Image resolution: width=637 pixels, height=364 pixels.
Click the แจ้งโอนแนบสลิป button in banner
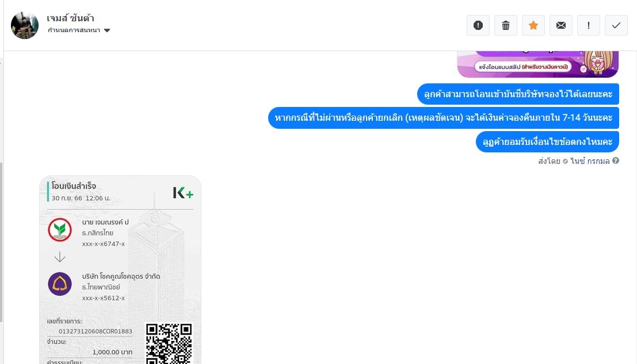tap(523, 67)
